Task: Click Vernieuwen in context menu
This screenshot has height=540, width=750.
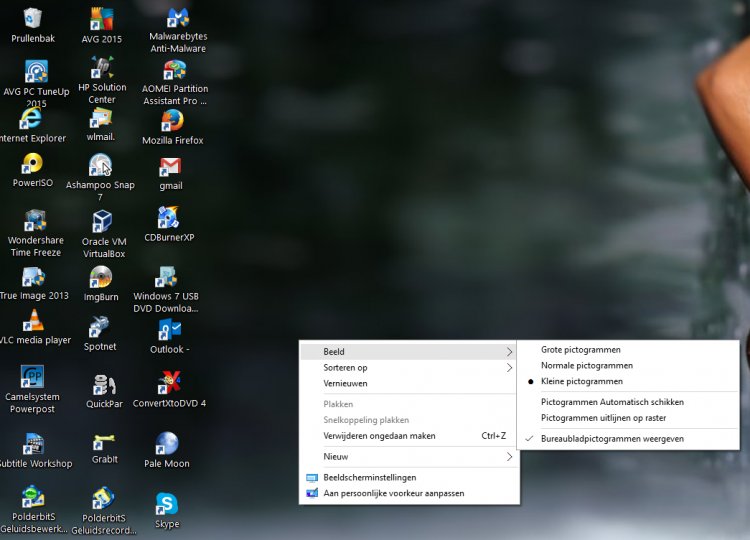Action: [345, 384]
